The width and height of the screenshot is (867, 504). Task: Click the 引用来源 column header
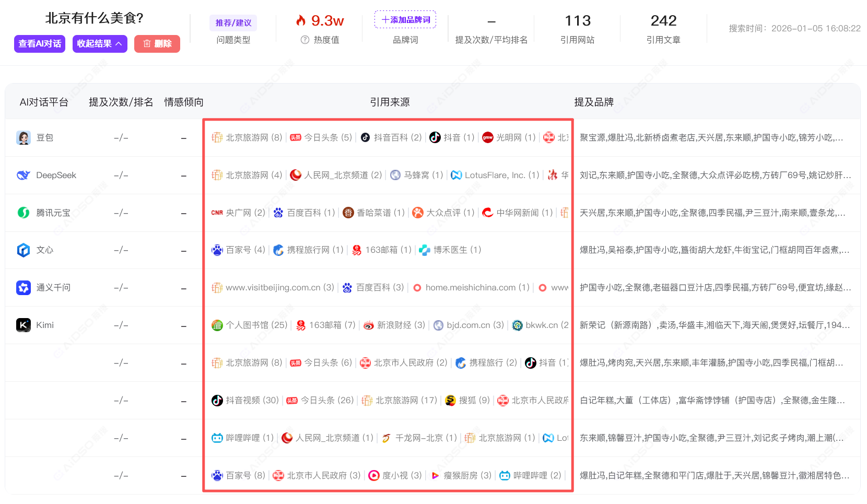[x=390, y=102]
